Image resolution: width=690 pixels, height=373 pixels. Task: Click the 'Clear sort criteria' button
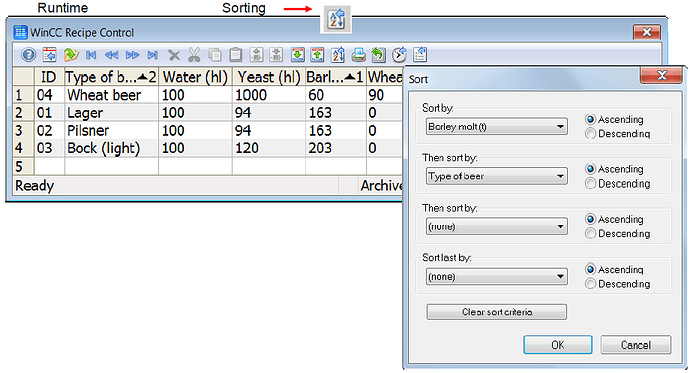[x=496, y=312]
